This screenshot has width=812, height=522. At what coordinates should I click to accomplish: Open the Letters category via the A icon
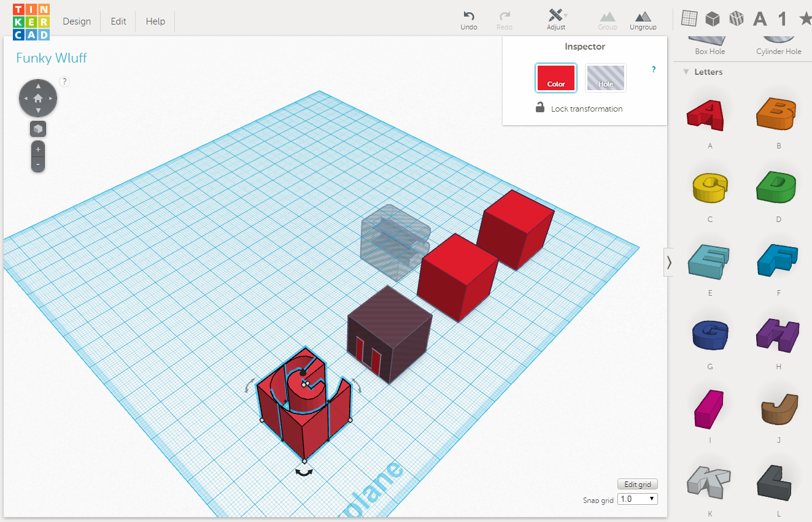pos(760,18)
